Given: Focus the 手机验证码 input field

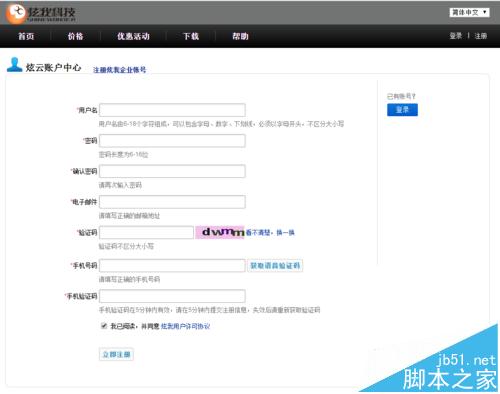Looking at the screenshot, I should (x=172, y=296).
